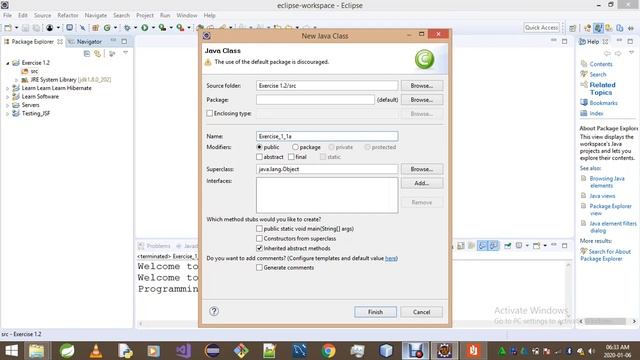
Task: Click the New Java Class green C toolbar icon
Action: point(107,27)
